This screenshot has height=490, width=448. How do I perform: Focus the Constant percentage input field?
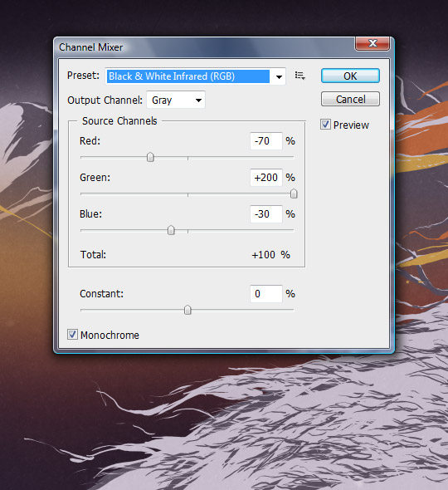(266, 294)
